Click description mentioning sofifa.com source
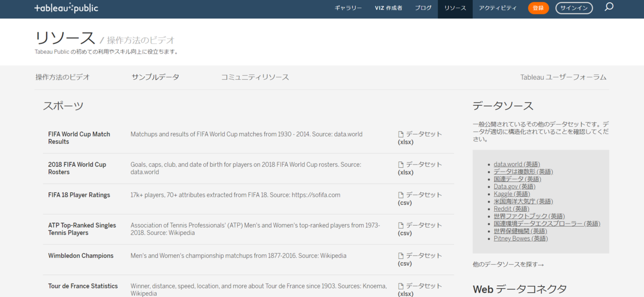 235,195
